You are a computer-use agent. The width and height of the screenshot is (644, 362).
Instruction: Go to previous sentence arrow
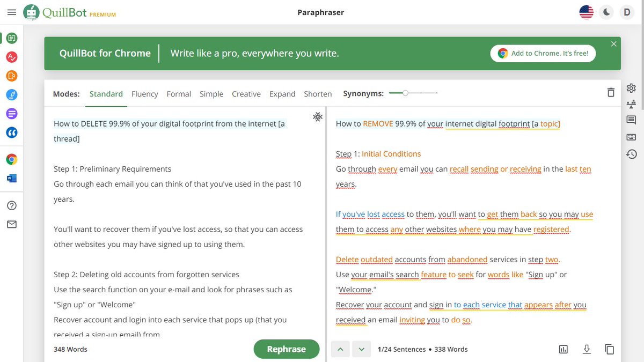pyautogui.click(x=340, y=349)
